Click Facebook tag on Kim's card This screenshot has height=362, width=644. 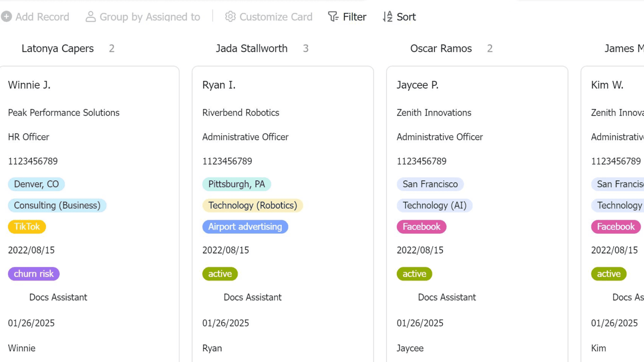click(616, 227)
